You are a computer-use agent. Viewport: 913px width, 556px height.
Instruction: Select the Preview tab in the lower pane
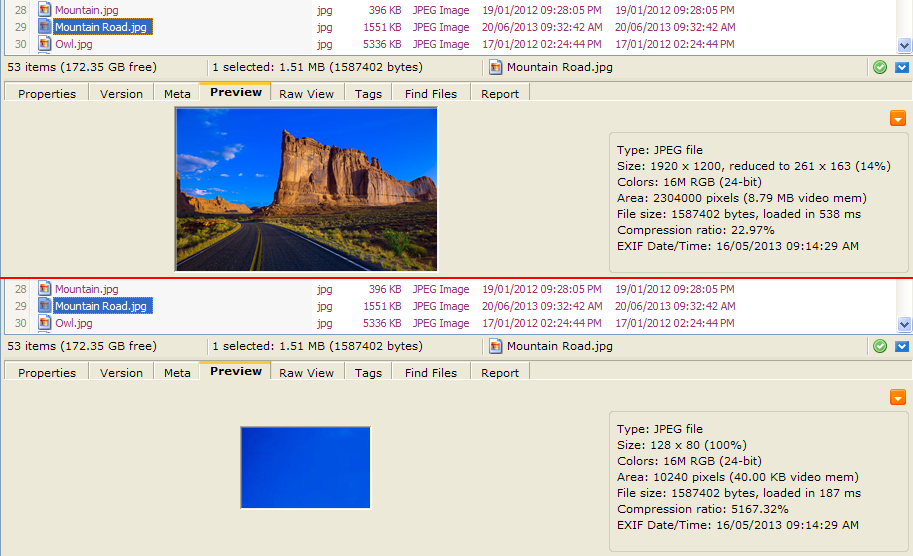tap(236, 371)
